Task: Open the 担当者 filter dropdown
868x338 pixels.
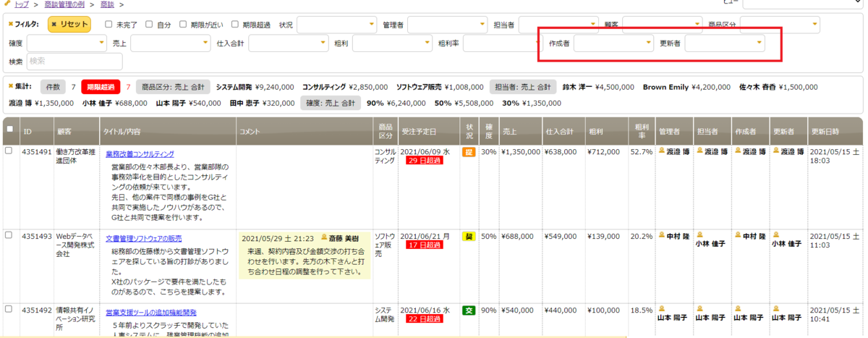Action: [558, 25]
